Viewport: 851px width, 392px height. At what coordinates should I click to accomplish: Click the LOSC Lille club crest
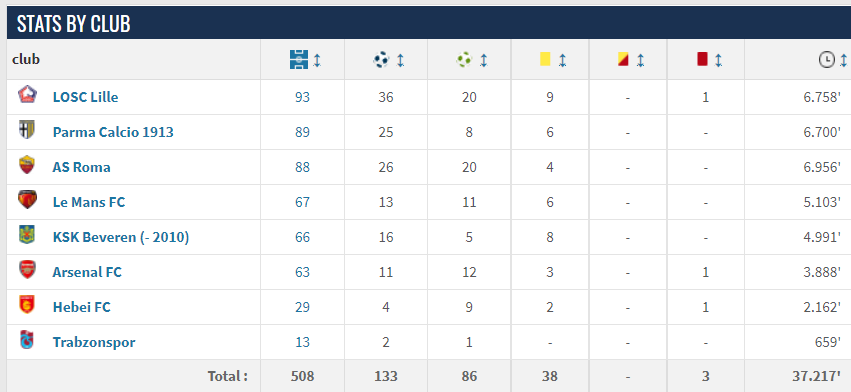(27, 94)
